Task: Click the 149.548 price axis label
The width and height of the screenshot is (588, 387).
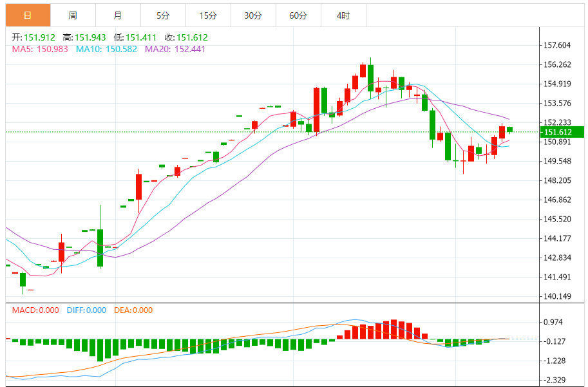Action: (x=557, y=161)
